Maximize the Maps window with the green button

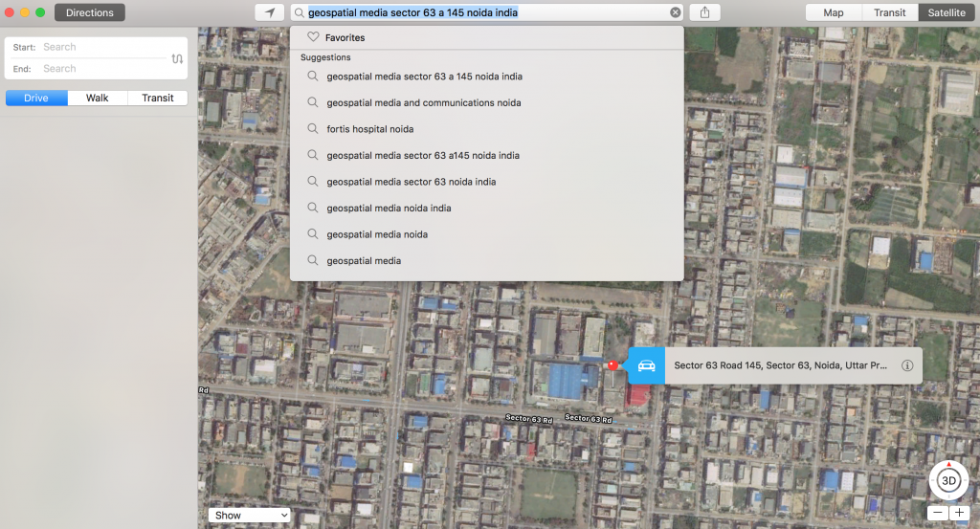pyautogui.click(x=40, y=12)
